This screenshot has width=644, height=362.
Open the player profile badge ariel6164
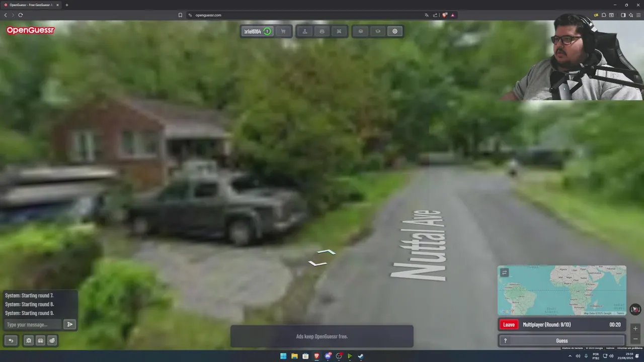coord(258,31)
